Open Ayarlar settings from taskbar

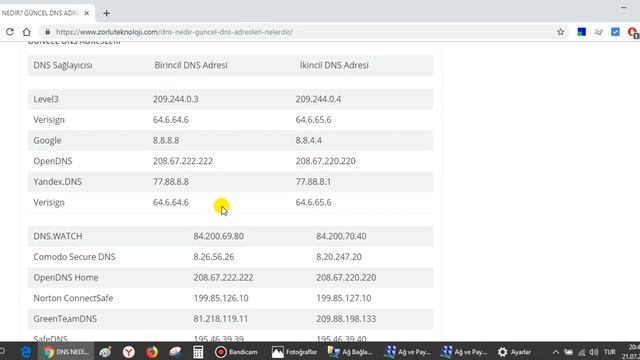pos(515,351)
